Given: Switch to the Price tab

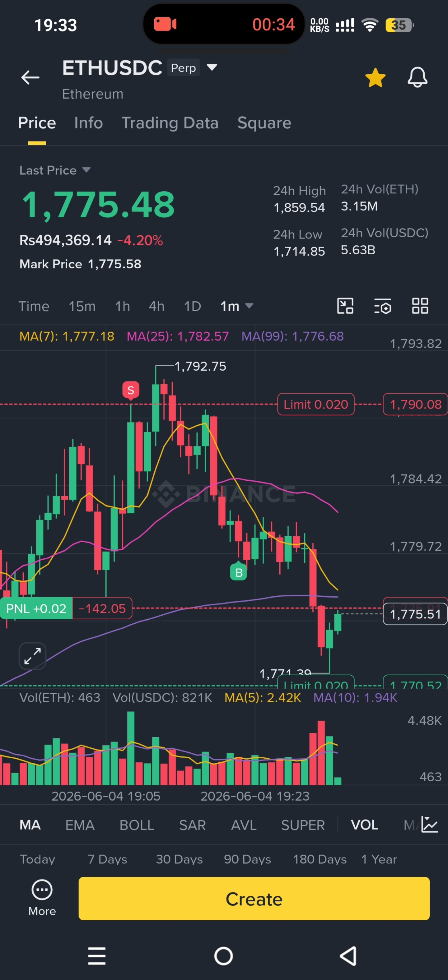Looking at the screenshot, I should pyautogui.click(x=37, y=123).
